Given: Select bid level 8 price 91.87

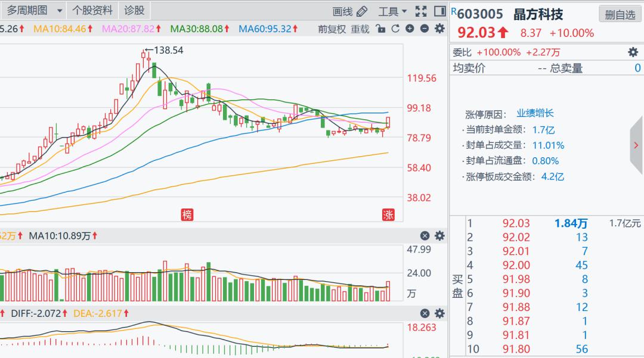Looking at the screenshot, I should point(516,320).
